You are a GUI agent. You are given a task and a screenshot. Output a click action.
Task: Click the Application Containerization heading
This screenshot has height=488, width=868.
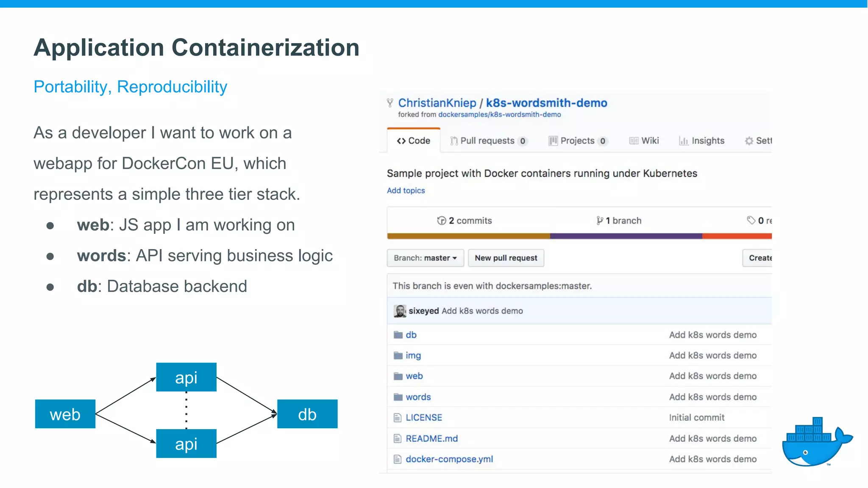pos(197,47)
